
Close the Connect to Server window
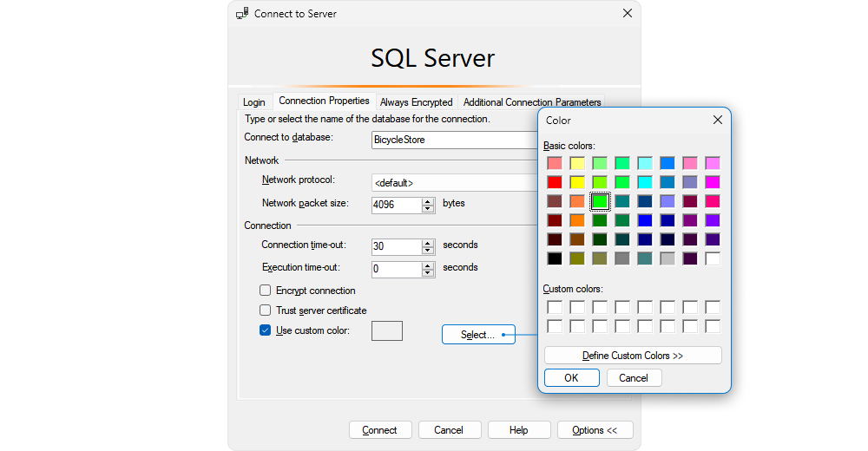(x=628, y=13)
